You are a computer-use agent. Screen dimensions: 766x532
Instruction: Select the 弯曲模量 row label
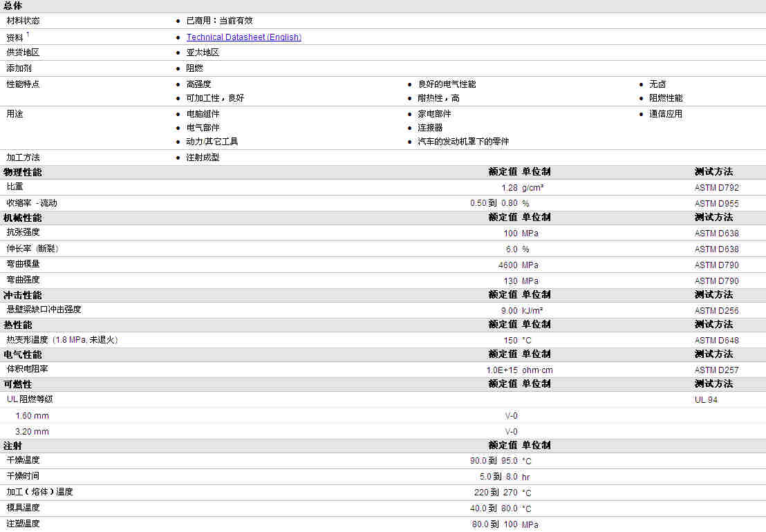(x=23, y=264)
